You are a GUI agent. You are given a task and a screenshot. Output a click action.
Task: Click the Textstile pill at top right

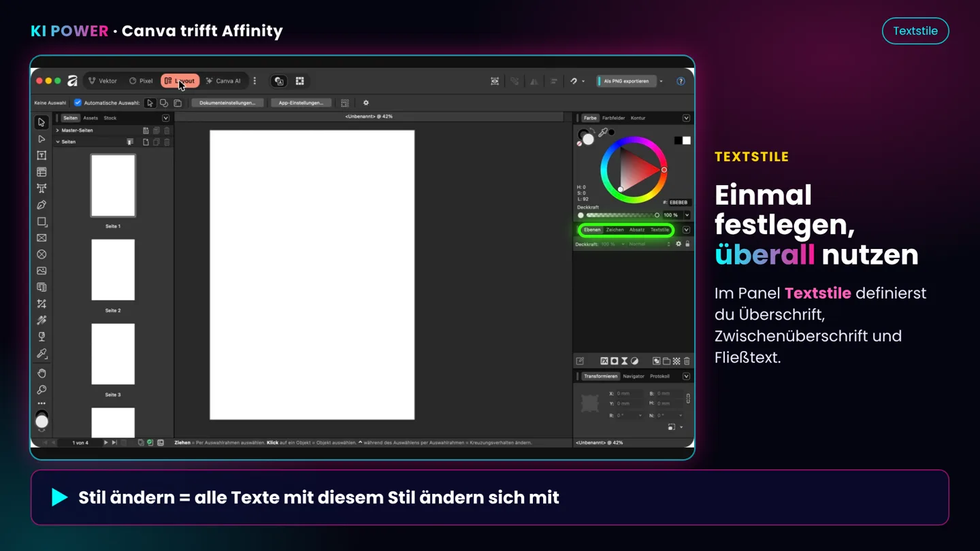click(915, 31)
